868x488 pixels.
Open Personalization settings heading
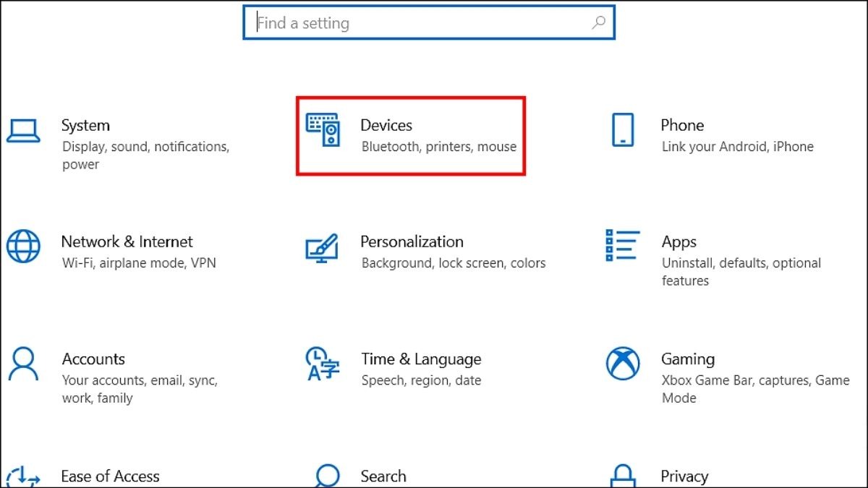point(412,241)
